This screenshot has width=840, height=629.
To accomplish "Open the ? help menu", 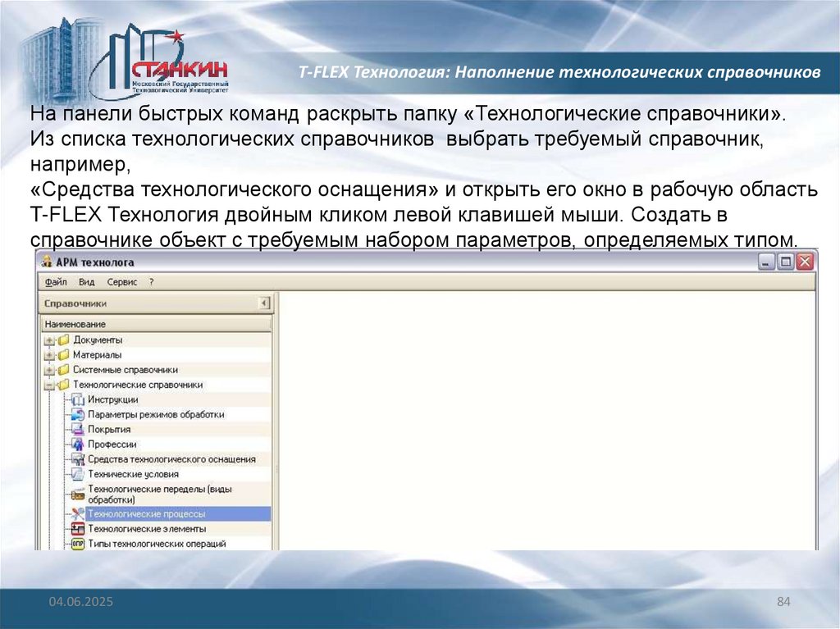I will point(152,282).
